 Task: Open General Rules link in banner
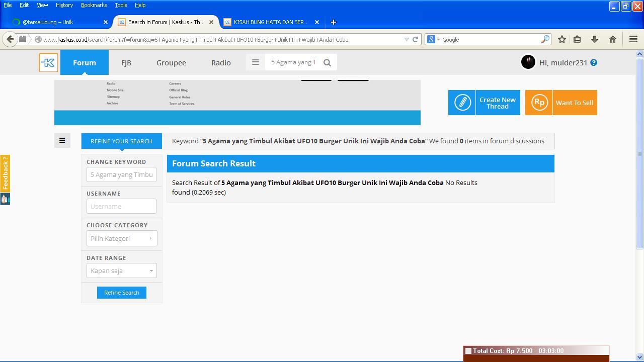pyautogui.click(x=180, y=97)
